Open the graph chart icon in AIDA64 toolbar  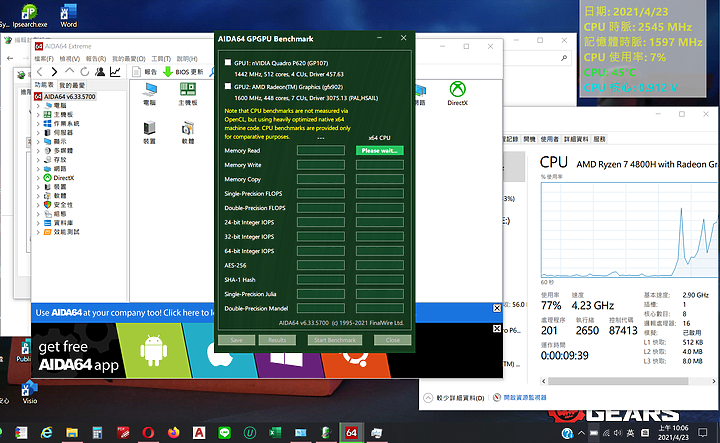(115, 72)
